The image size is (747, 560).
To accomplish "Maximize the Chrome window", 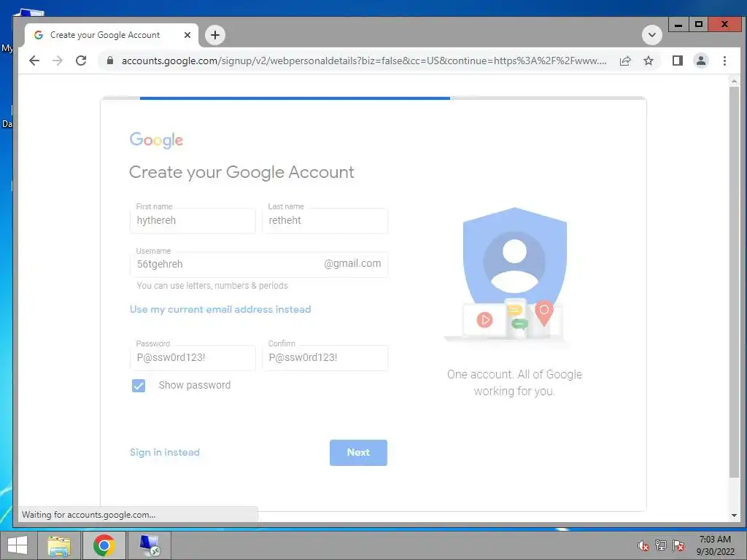I will (698, 24).
